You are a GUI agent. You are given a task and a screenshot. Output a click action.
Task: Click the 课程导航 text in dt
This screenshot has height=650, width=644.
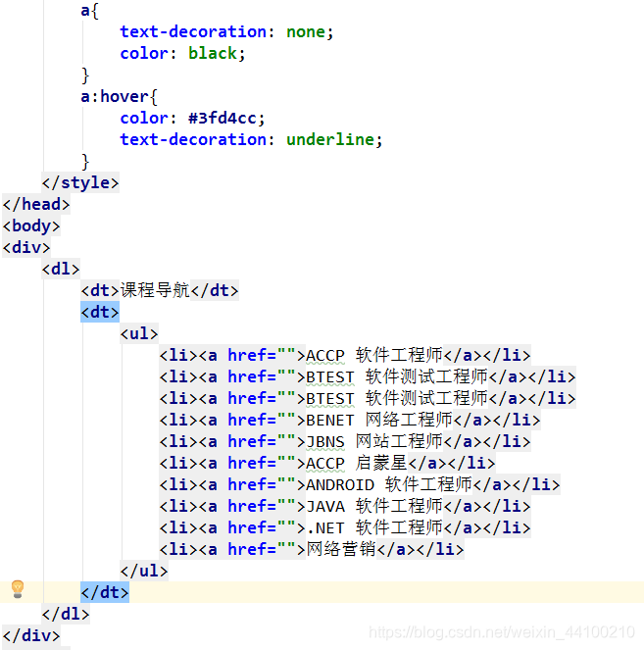coord(155,290)
